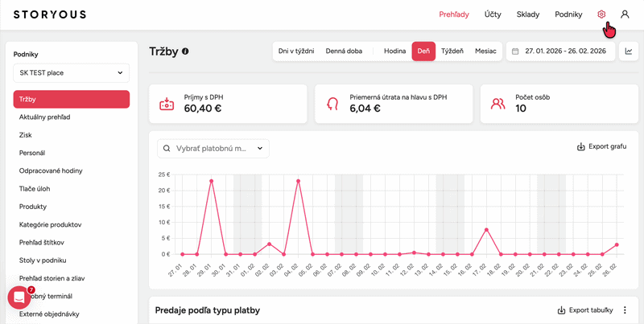Open settings gear icon in header
This screenshot has height=324, width=644.
(x=601, y=14)
